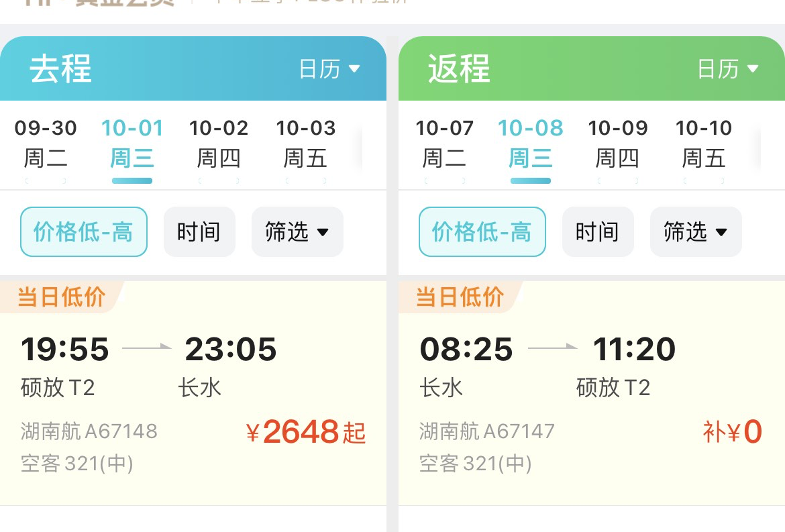
Task: Select return date 10-10 周五
Action: pos(703,142)
